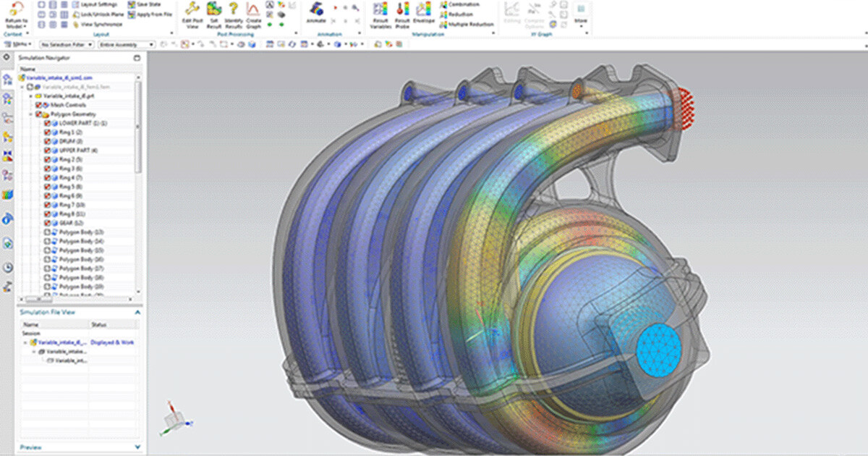868x456 pixels.
Task: Click the Layout Settings icon
Action: click(77, 4)
